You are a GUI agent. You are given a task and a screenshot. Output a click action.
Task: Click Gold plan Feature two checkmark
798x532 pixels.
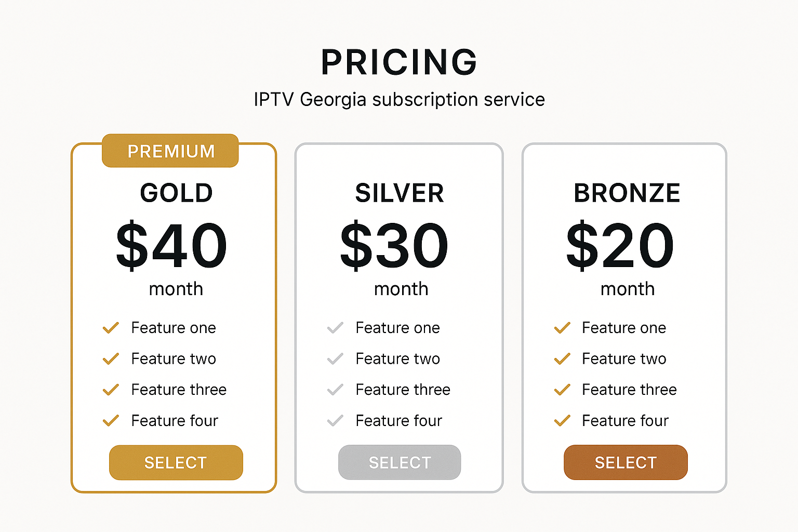(111, 358)
